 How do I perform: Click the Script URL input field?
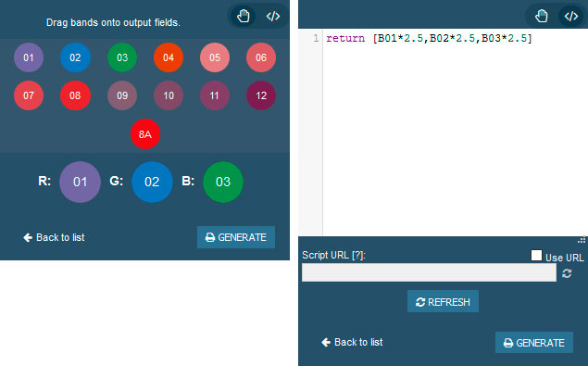(429, 272)
